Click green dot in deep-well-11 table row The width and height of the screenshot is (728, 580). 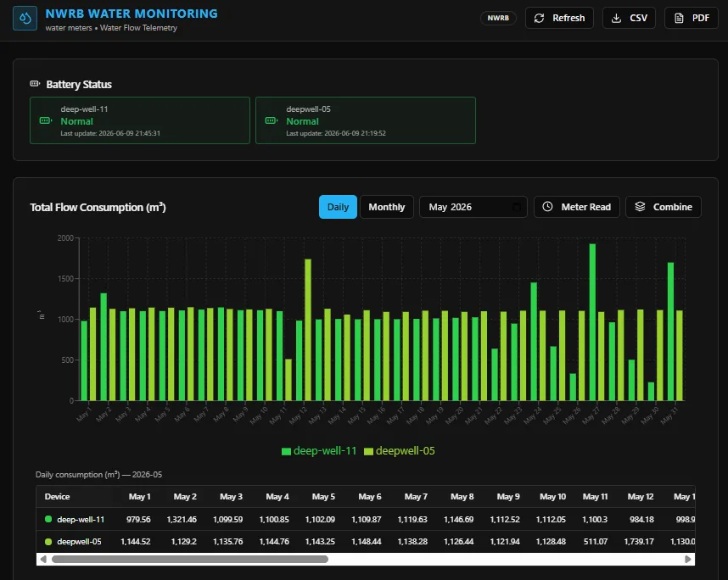[48, 519]
